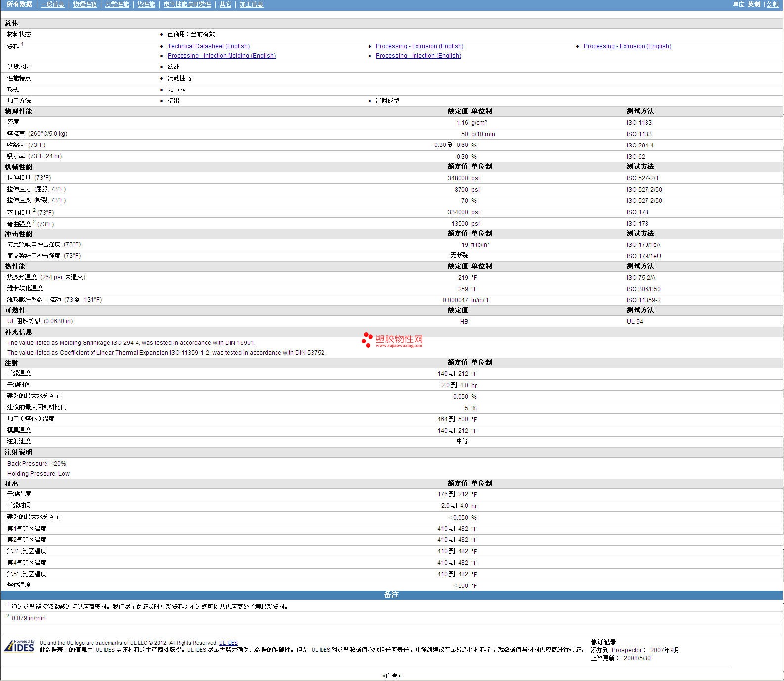Select the ISO 306/B50 test method
Image resolution: width=784 pixels, height=681 pixels.
(644, 289)
